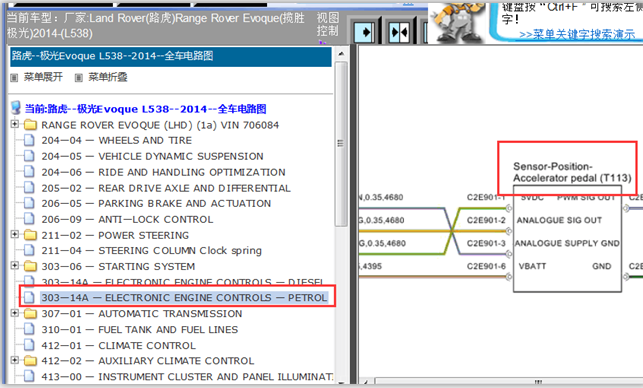This screenshot has height=388, width=643.
Task: Click the tree panel scroll-up arrow
Action: [x=341, y=54]
